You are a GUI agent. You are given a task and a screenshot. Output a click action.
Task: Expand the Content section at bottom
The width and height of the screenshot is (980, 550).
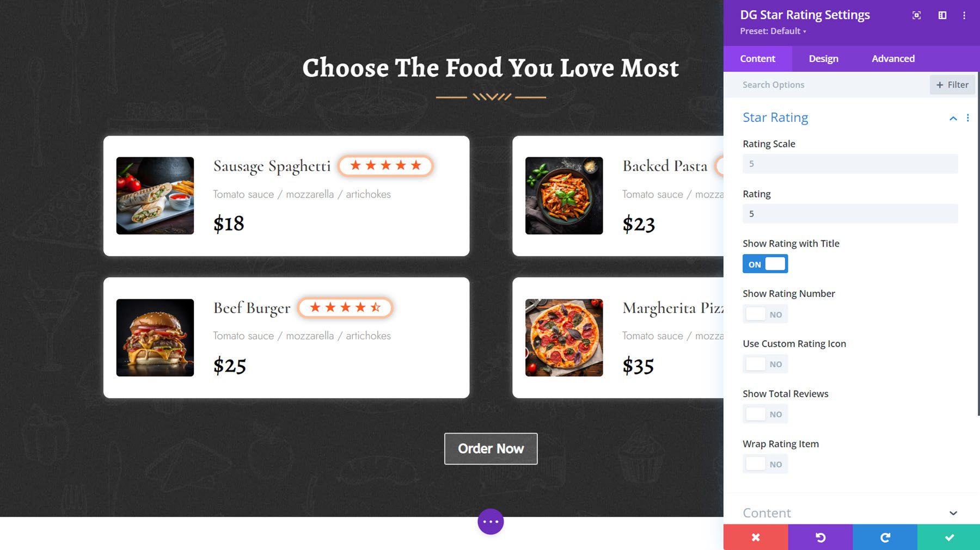pos(953,512)
